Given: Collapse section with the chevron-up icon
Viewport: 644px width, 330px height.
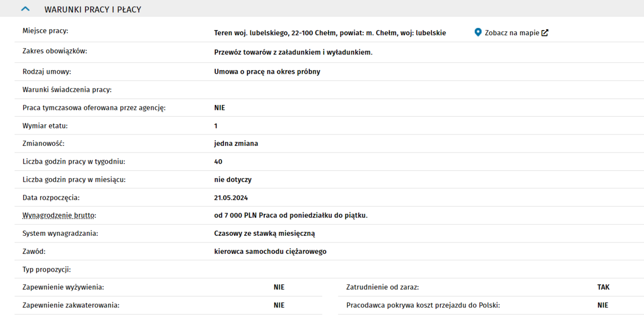Looking at the screenshot, I should point(25,9).
